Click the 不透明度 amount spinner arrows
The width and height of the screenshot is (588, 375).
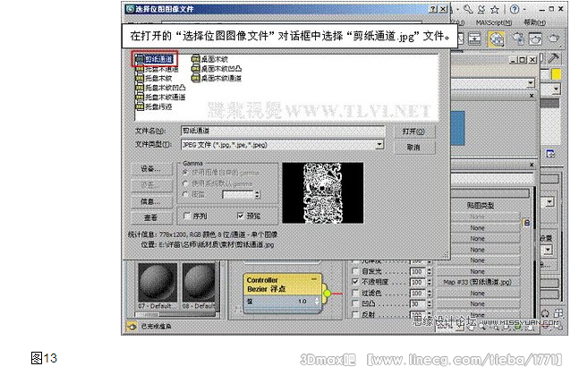tap(429, 282)
